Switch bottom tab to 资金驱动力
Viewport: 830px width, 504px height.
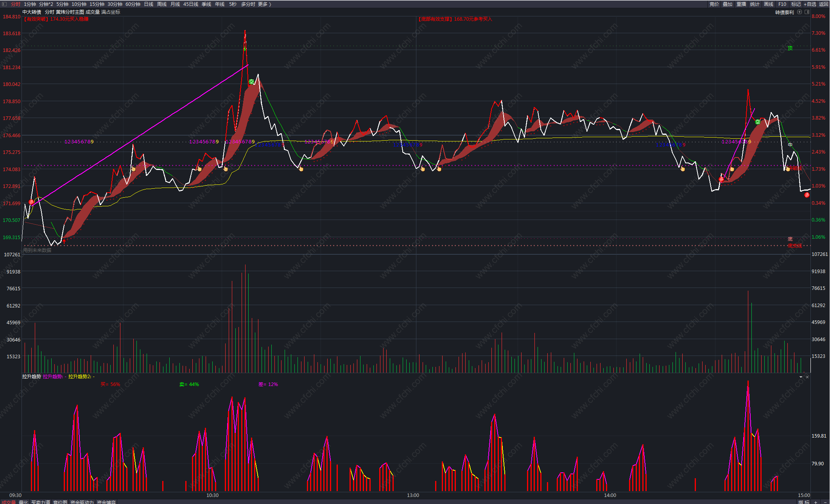pos(82,502)
